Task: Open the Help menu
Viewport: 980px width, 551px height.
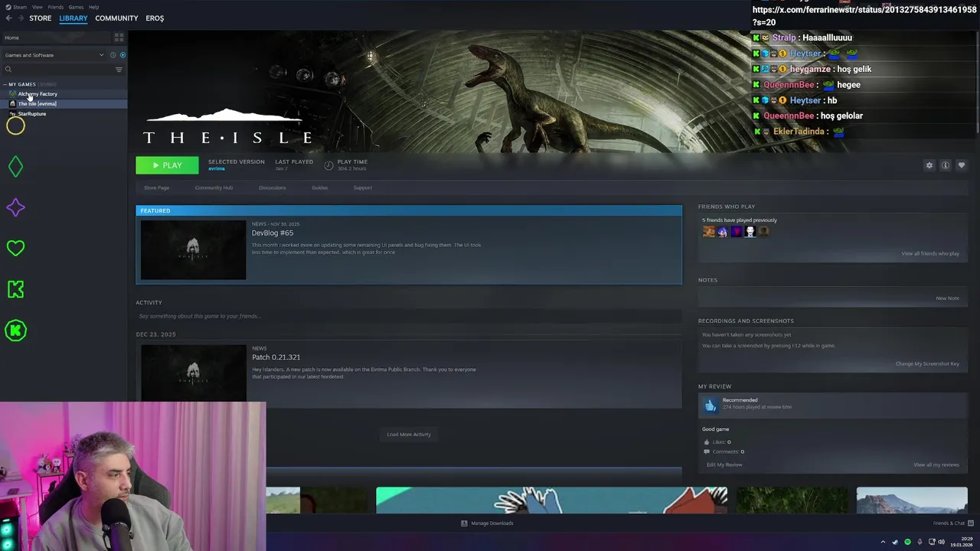Action: click(x=93, y=7)
